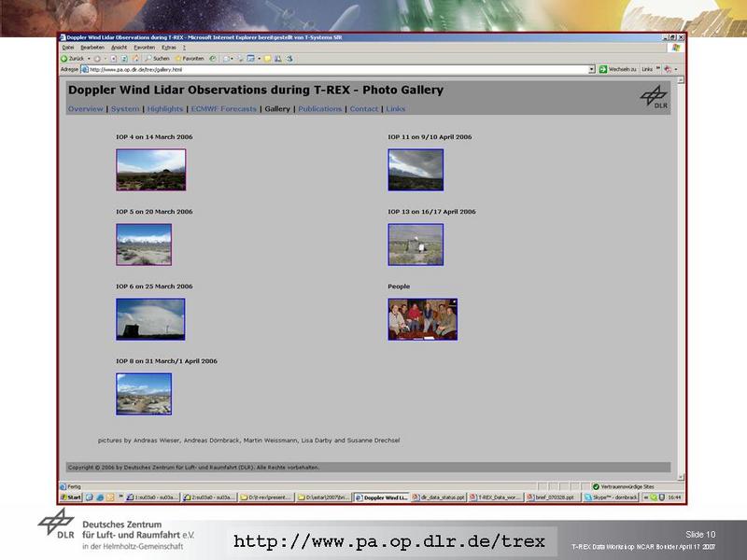The width and height of the screenshot is (747, 560).
Task: Open the Suchen search tool
Action: pyautogui.click(x=157, y=59)
